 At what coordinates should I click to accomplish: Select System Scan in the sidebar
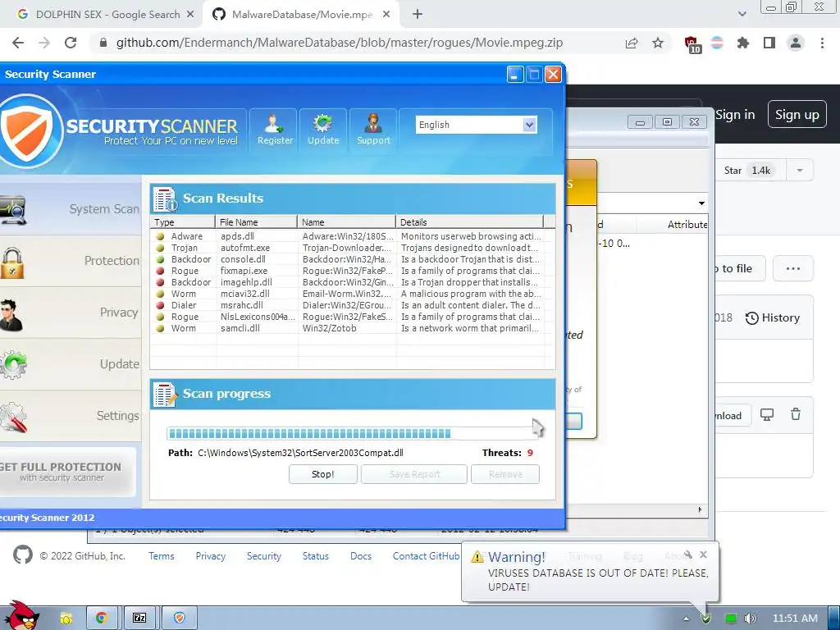71,209
